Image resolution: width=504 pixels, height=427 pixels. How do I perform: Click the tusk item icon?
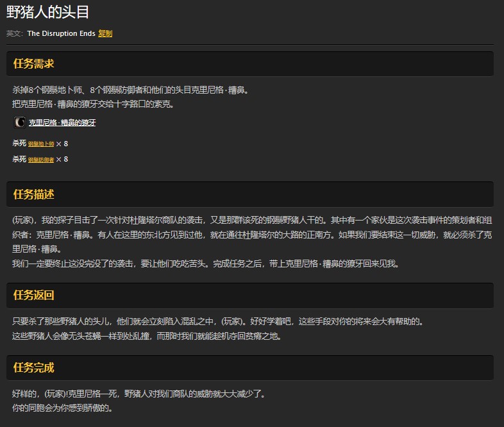tap(20, 122)
